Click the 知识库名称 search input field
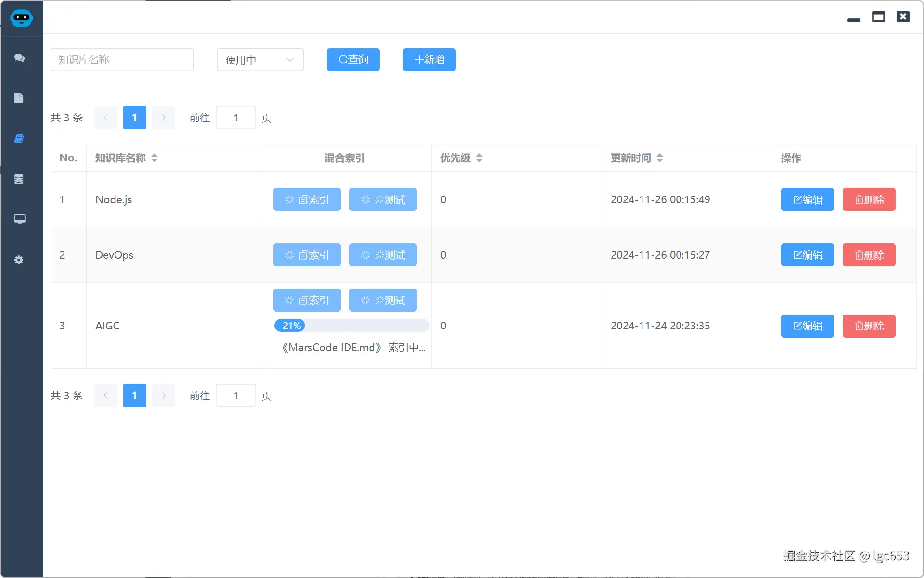Screen dimensions: 924x578 pyautogui.click(x=122, y=59)
